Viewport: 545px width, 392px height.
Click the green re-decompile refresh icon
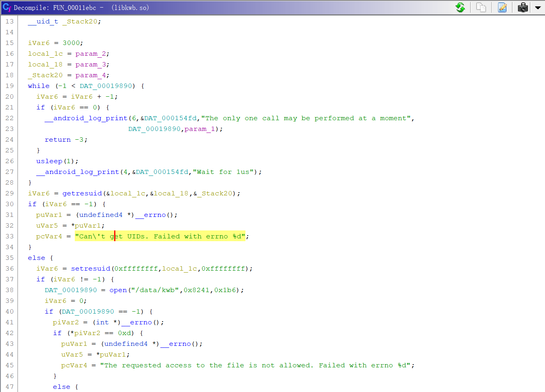(460, 7)
